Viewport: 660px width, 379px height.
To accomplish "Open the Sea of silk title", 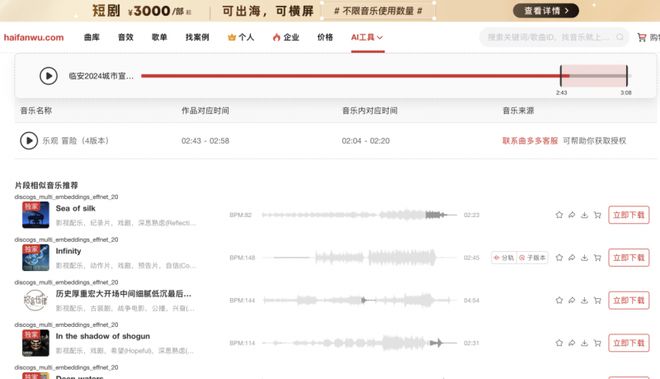I will pos(75,208).
